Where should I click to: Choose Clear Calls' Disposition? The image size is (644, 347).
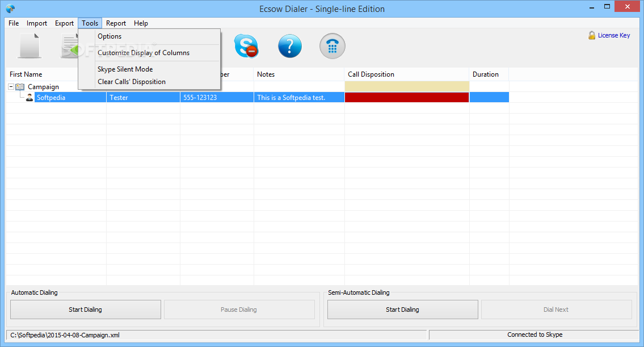point(149,81)
